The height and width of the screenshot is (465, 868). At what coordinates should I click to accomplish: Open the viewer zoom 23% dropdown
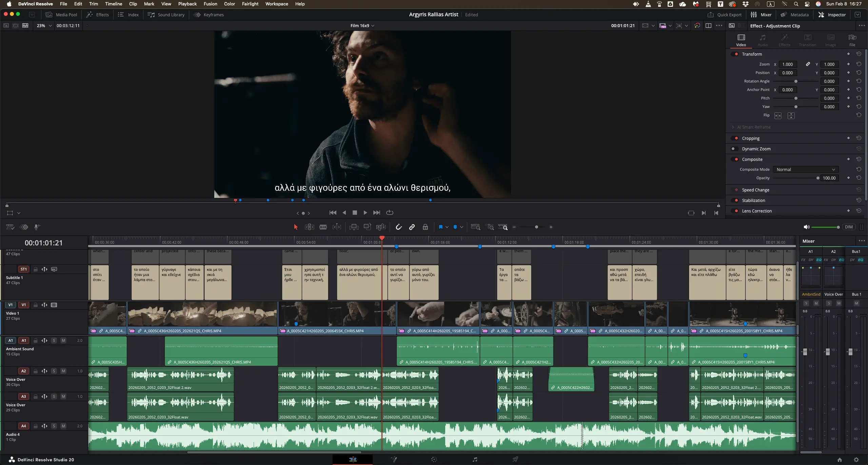(44, 25)
